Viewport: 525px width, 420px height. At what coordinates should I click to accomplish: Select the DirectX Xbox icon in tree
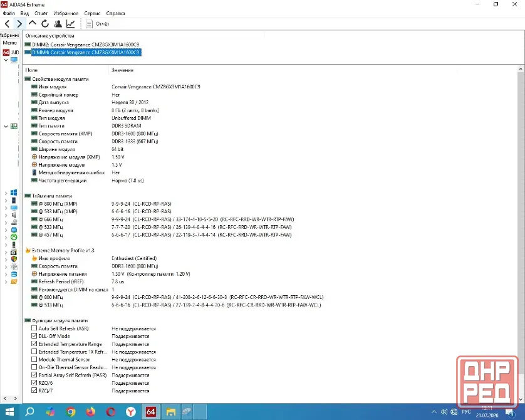14,237
